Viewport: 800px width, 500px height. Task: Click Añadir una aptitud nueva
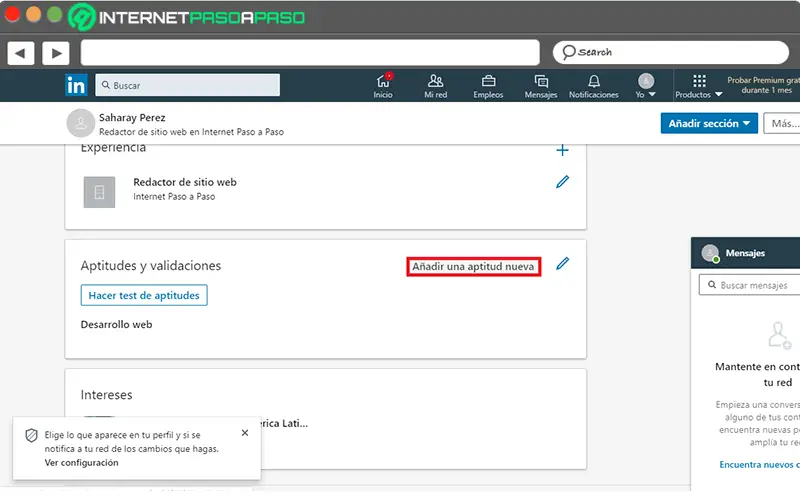473,266
